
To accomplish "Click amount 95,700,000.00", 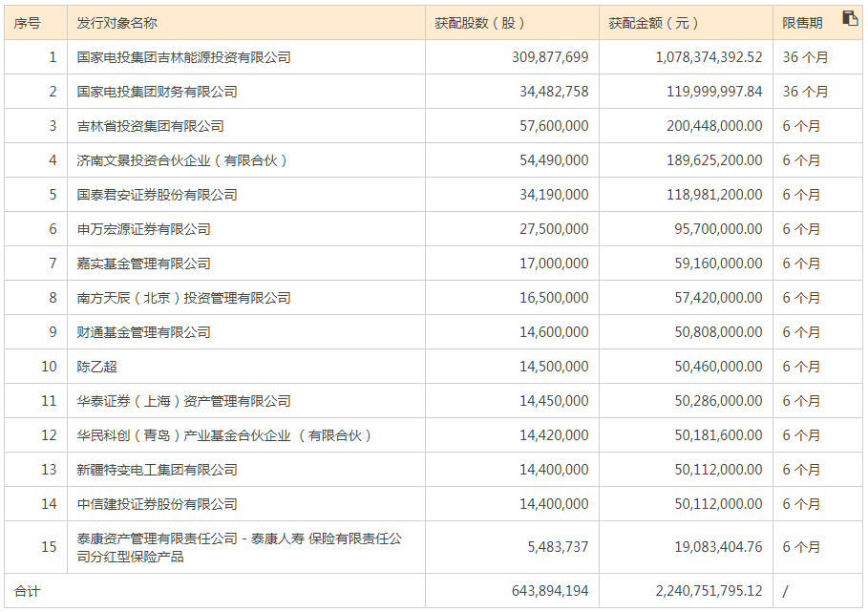I will [x=718, y=229].
